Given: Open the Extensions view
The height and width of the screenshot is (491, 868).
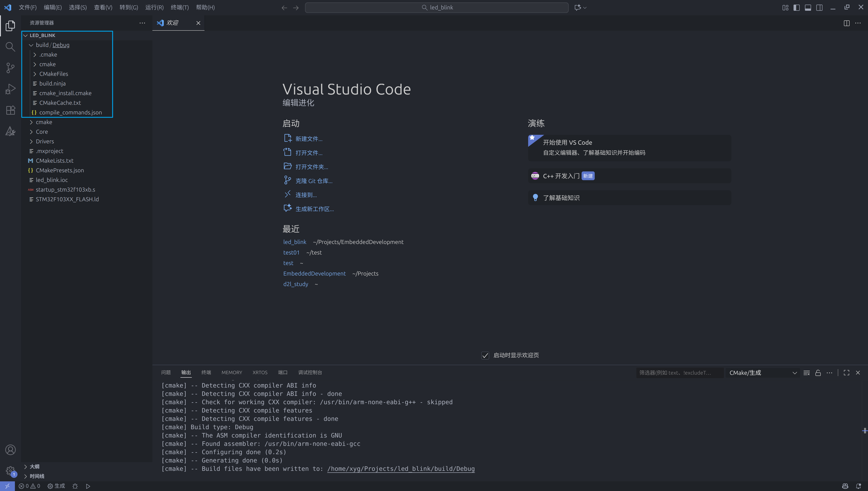Looking at the screenshot, I should tap(11, 110).
